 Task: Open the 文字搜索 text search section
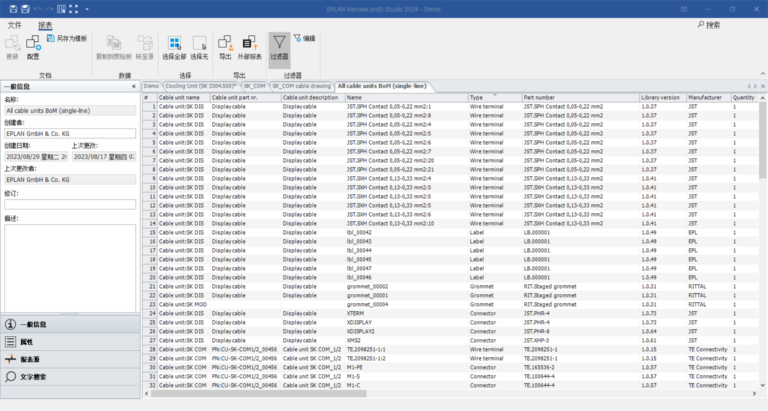click(70, 377)
